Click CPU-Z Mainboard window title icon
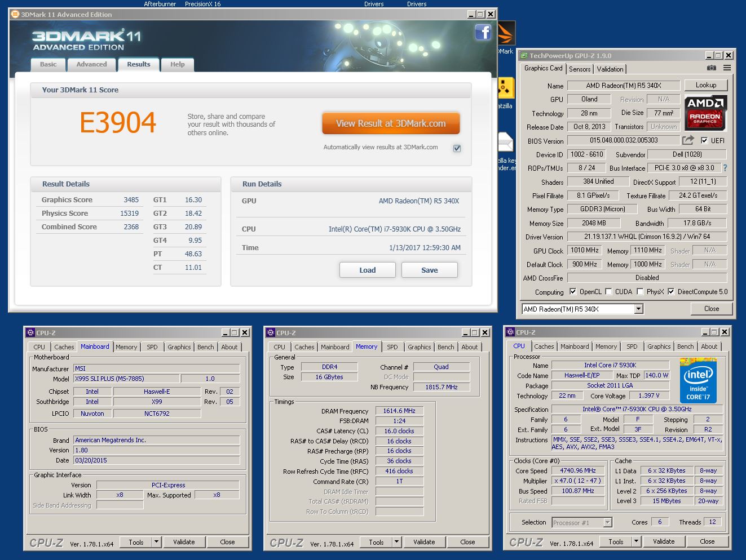Image resolution: width=746 pixels, height=560 pixels. click(x=31, y=333)
